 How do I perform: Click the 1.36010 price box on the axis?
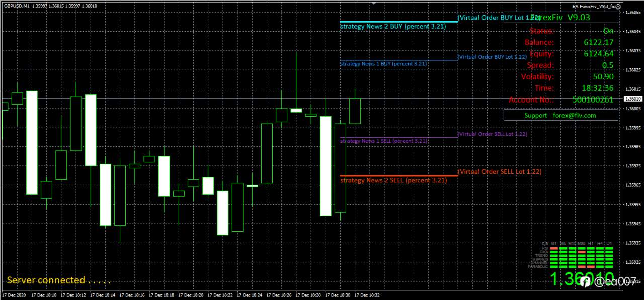(633, 99)
